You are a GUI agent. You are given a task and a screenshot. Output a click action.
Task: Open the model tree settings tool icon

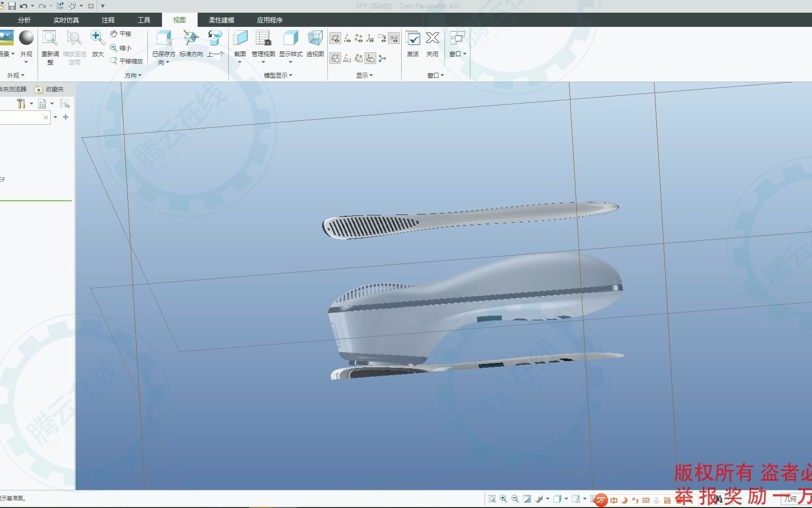click(21, 104)
